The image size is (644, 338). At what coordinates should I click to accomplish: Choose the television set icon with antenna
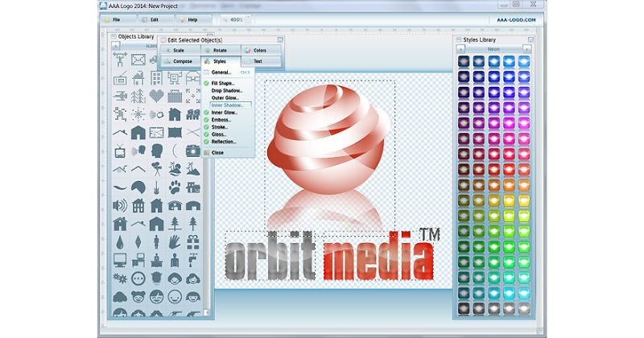[120, 151]
